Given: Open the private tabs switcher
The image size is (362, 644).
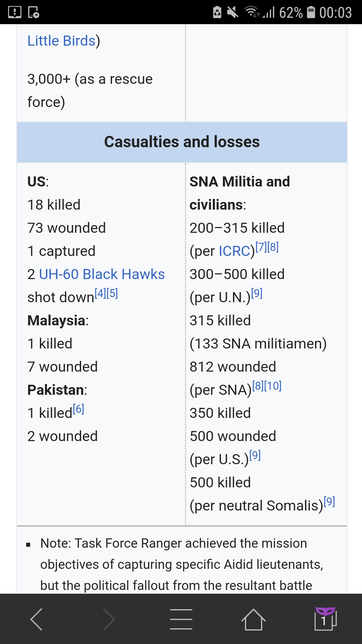Looking at the screenshot, I should (x=325, y=619).
